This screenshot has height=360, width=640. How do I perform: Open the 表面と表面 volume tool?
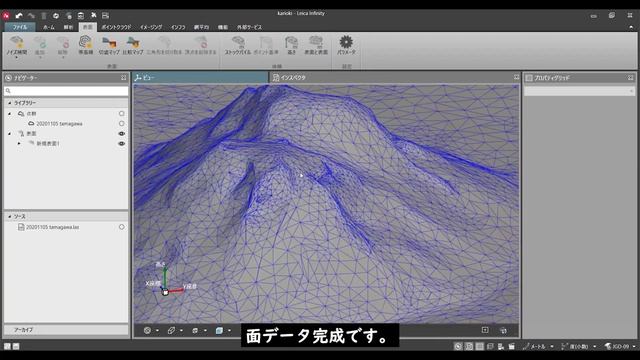pyautogui.click(x=316, y=45)
